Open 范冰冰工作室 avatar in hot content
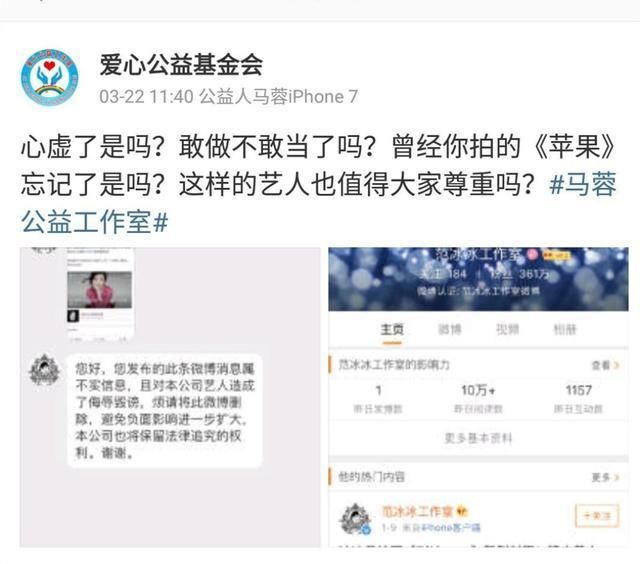The image size is (640, 564). point(355,519)
